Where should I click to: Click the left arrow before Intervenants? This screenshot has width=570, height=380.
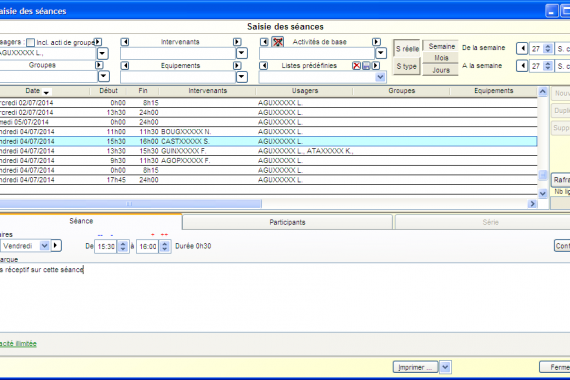[125, 42]
